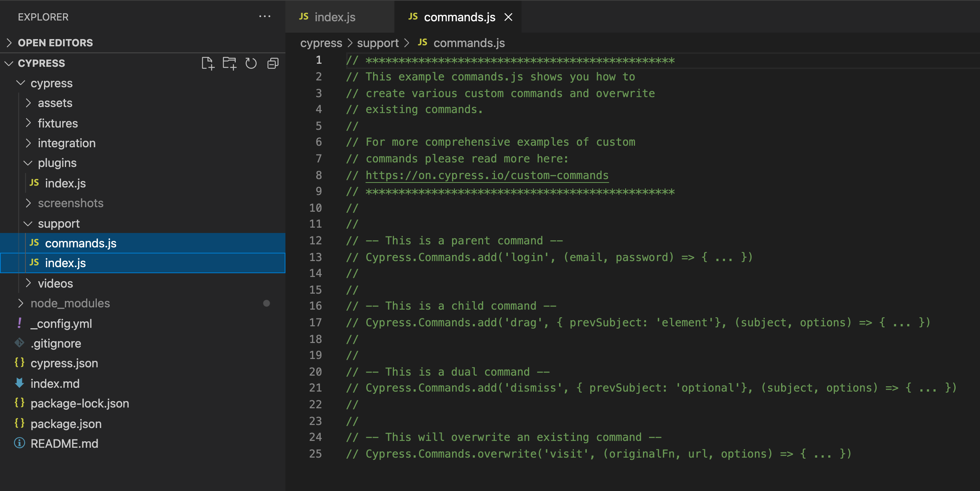The height and width of the screenshot is (491, 980).
Task: Close the commands.js editor tab
Action: point(508,17)
